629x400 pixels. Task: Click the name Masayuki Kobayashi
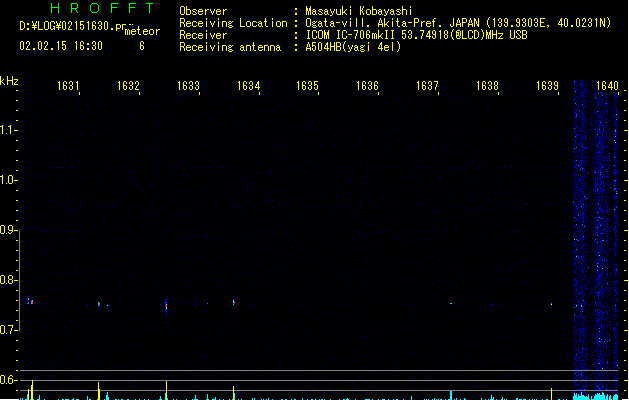(x=359, y=11)
